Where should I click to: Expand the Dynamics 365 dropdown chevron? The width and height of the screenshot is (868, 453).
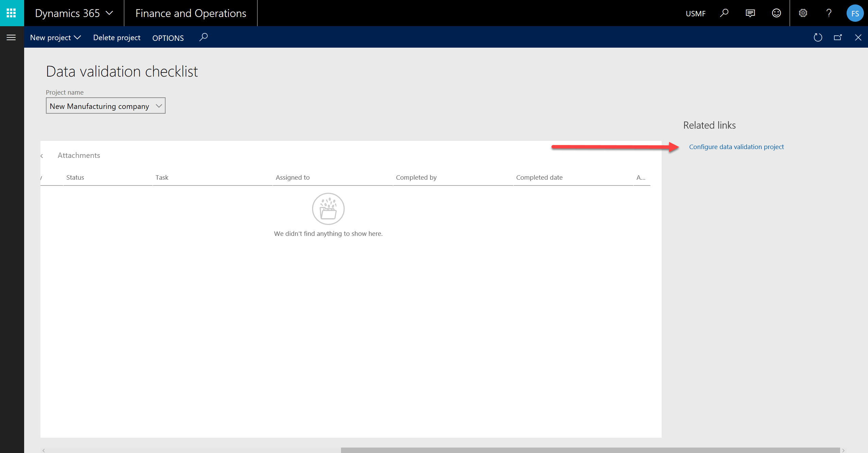(x=109, y=13)
